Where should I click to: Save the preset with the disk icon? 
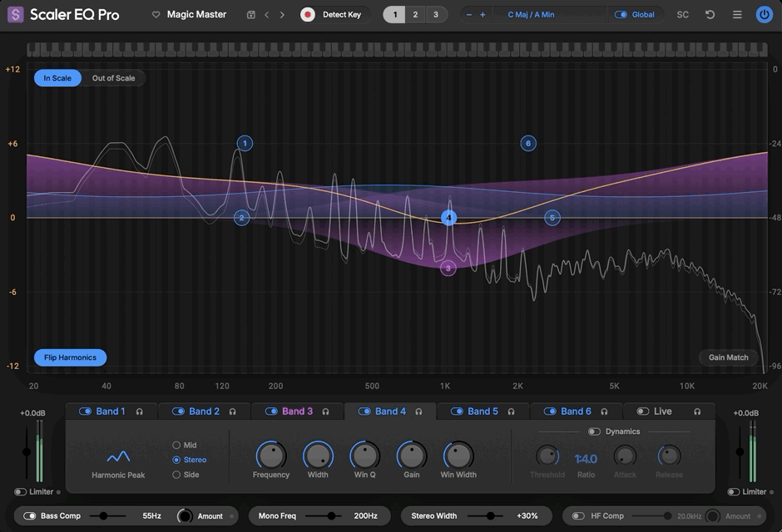(x=251, y=15)
